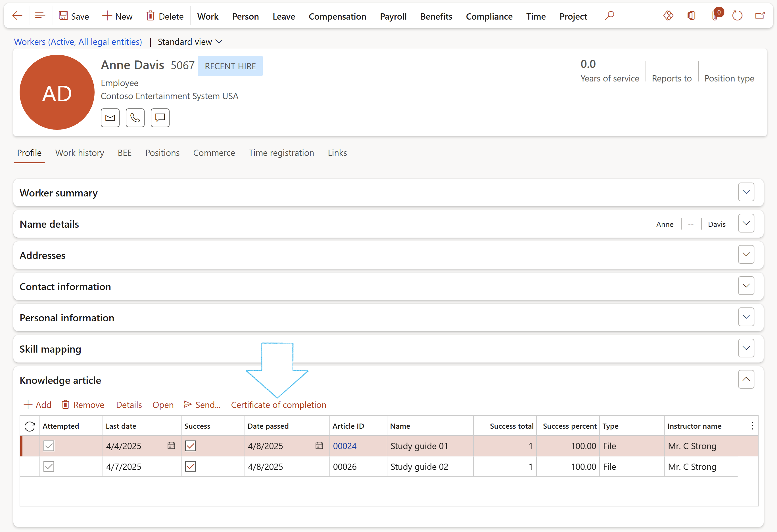
Task: Open grid column options menu
Action: (x=752, y=426)
